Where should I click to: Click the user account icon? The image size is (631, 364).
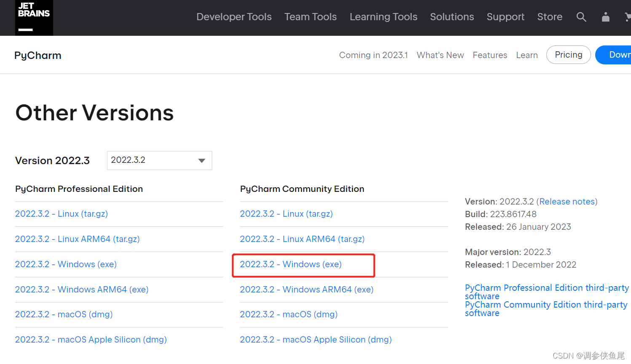point(606,17)
